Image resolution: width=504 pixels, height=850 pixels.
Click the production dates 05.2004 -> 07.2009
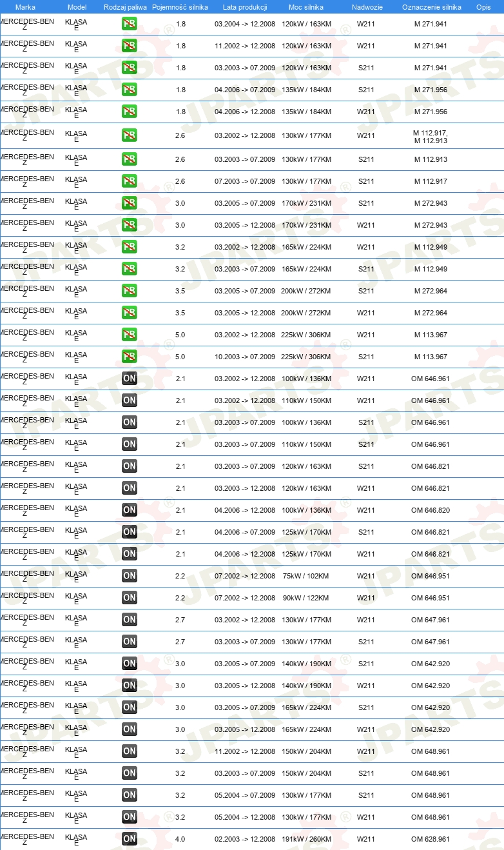(245, 796)
